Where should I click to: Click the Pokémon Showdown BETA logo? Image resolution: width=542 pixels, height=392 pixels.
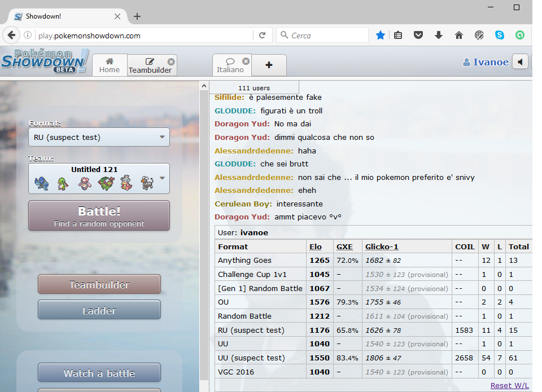[45, 61]
